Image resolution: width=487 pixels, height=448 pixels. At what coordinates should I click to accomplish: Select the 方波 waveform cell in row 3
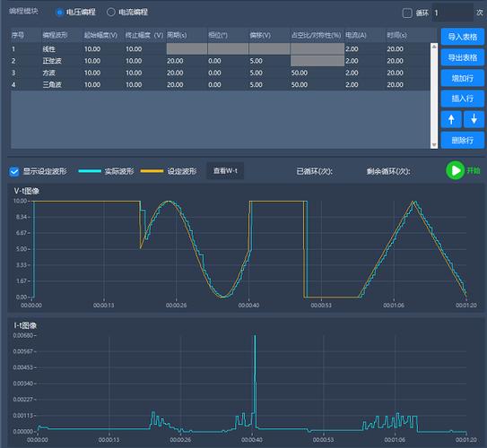click(x=48, y=73)
